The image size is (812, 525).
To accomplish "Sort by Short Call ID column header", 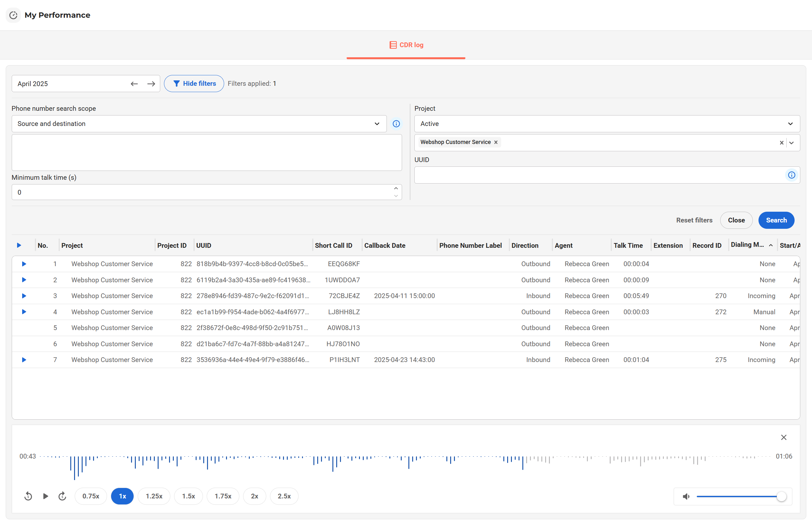I will click(333, 246).
